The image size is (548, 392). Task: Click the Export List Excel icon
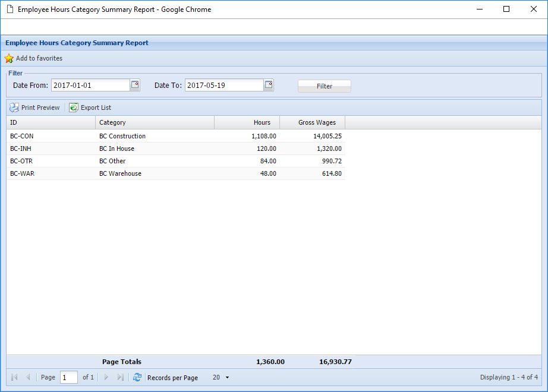point(74,108)
